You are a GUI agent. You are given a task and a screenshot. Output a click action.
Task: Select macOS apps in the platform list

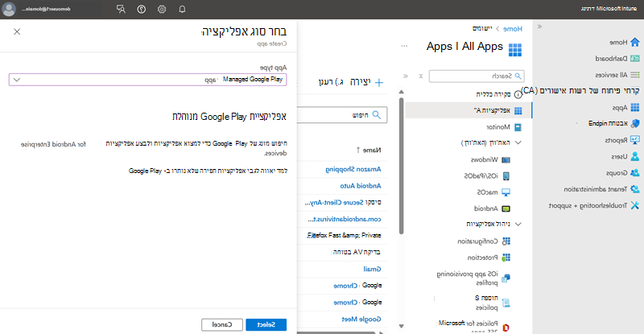[493, 192]
